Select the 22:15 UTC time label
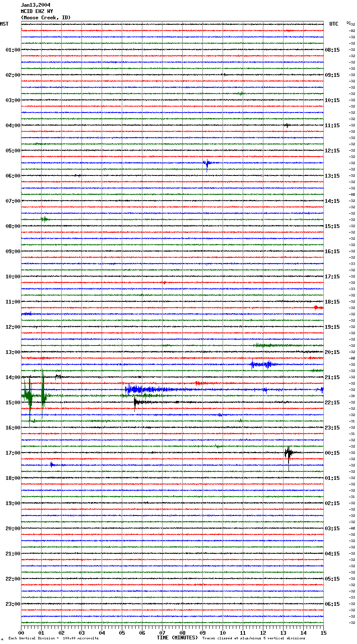The height and width of the screenshot is (644, 357). click(x=332, y=403)
